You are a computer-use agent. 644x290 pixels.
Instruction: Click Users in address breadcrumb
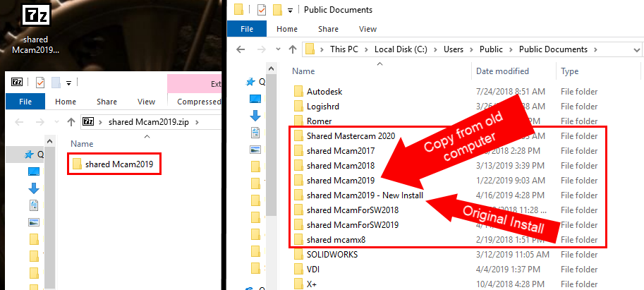click(x=454, y=49)
